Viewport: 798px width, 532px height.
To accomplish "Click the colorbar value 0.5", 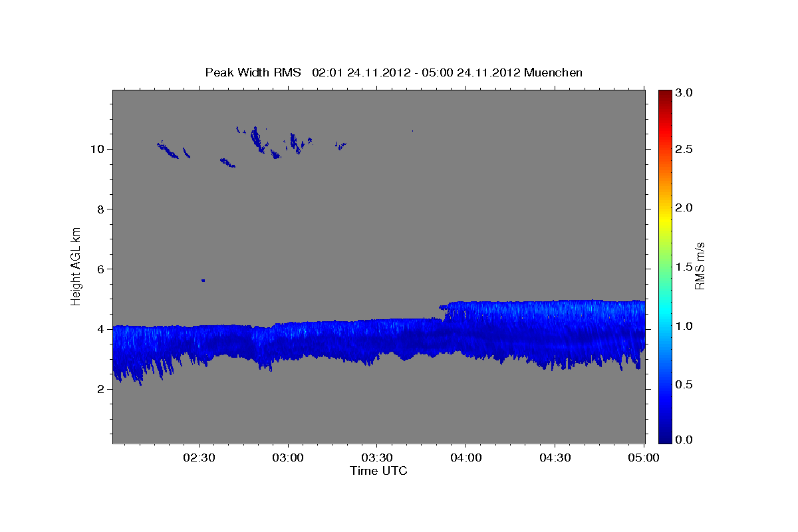I will click(x=684, y=384).
